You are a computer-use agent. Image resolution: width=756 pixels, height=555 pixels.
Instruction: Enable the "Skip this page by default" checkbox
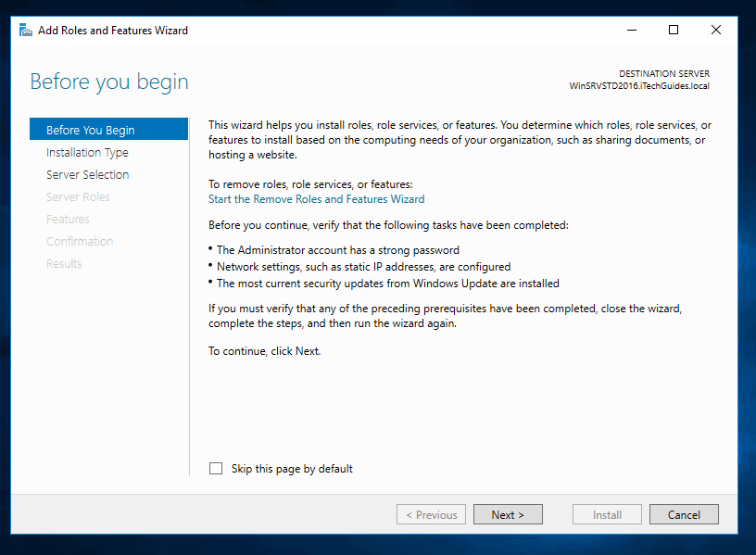click(x=216, y=468)
